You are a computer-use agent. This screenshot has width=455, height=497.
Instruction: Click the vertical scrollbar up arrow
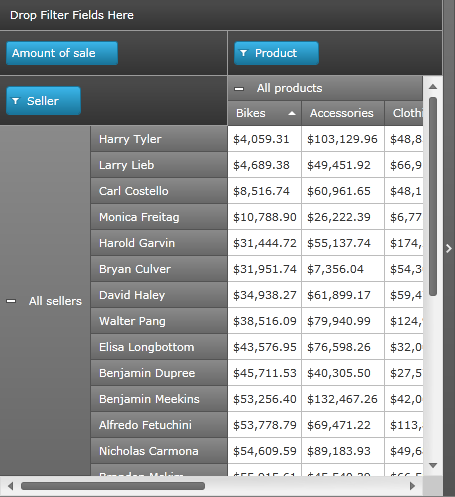433,87
